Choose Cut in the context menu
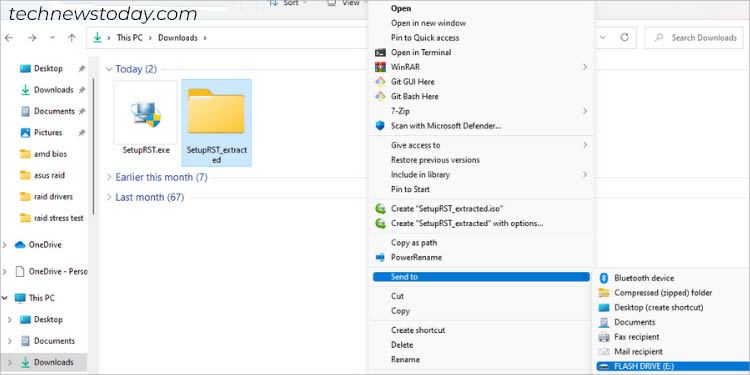Screen dimensions: 750x375 pyautogui.click(x=397, y=296)
